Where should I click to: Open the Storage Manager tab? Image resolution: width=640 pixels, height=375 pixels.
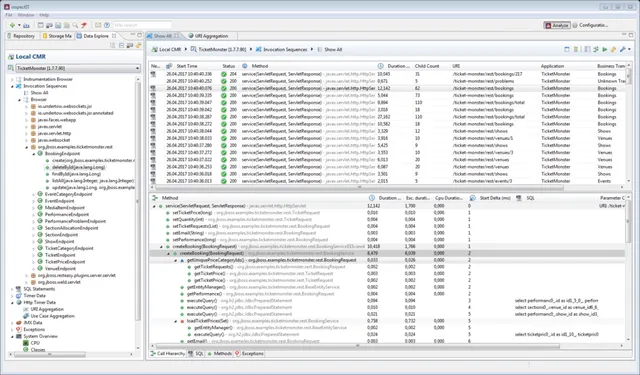click(x=57, y=36)
